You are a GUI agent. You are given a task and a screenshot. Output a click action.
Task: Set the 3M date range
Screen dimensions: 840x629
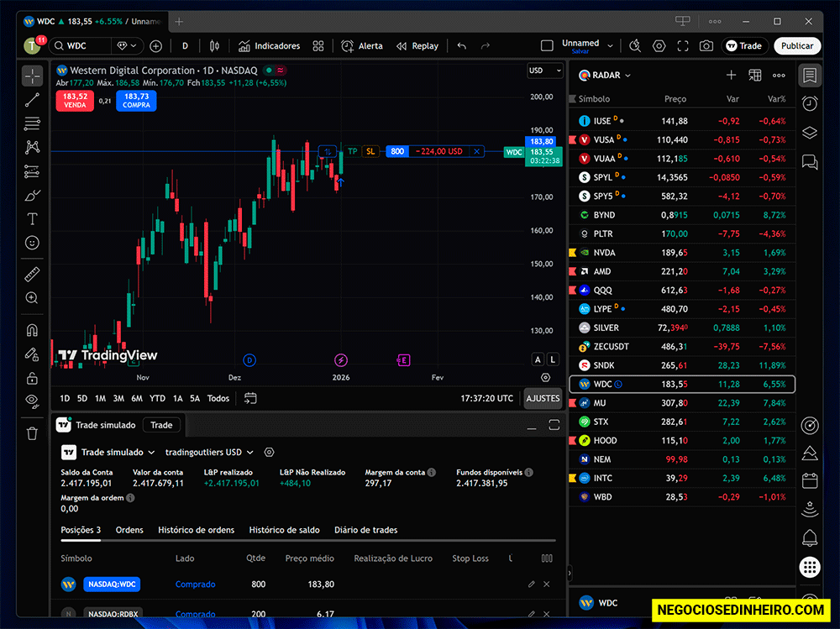coord(118,399)
